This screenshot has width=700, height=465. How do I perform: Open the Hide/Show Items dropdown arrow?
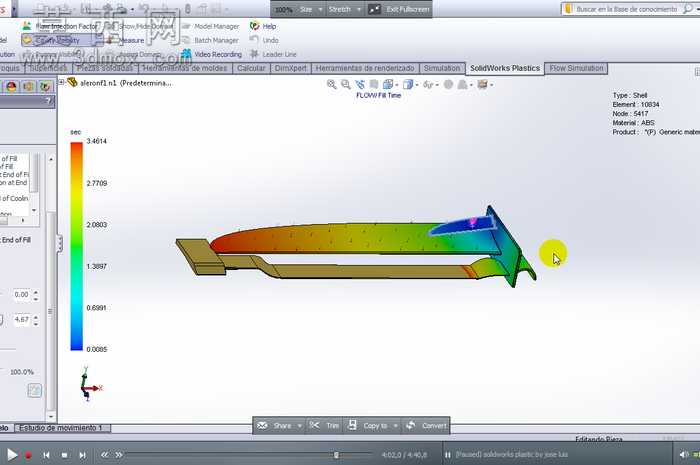pos(437,85)
